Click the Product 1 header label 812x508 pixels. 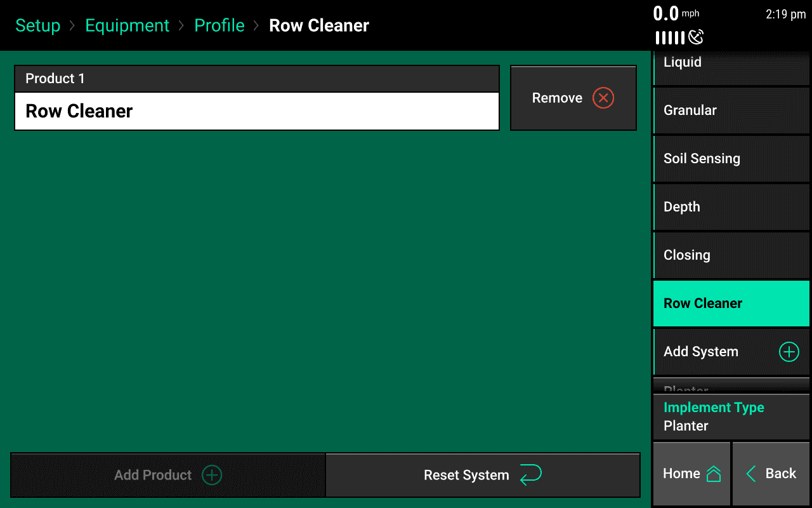55,79
